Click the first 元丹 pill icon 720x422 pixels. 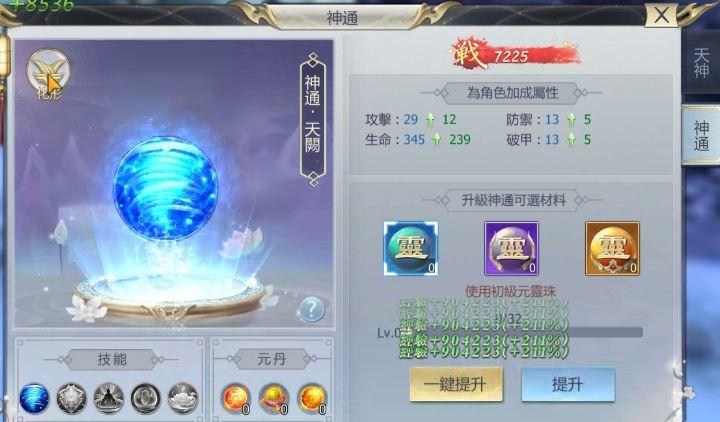point(236,399)
